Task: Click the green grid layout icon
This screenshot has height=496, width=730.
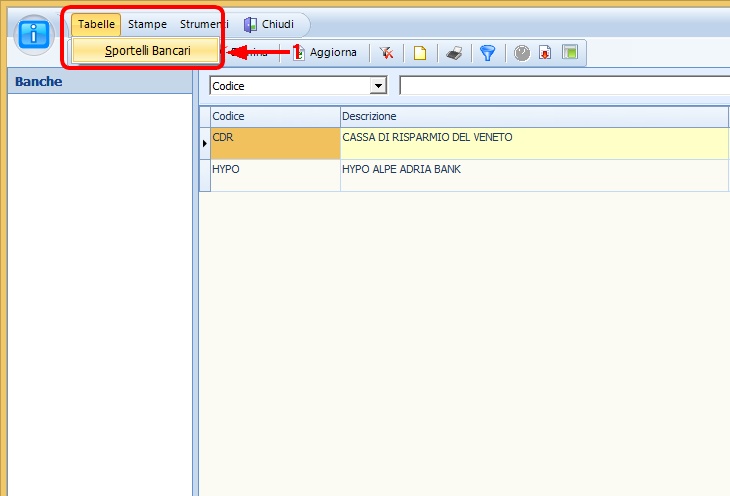Action: (x=570, y=53)
